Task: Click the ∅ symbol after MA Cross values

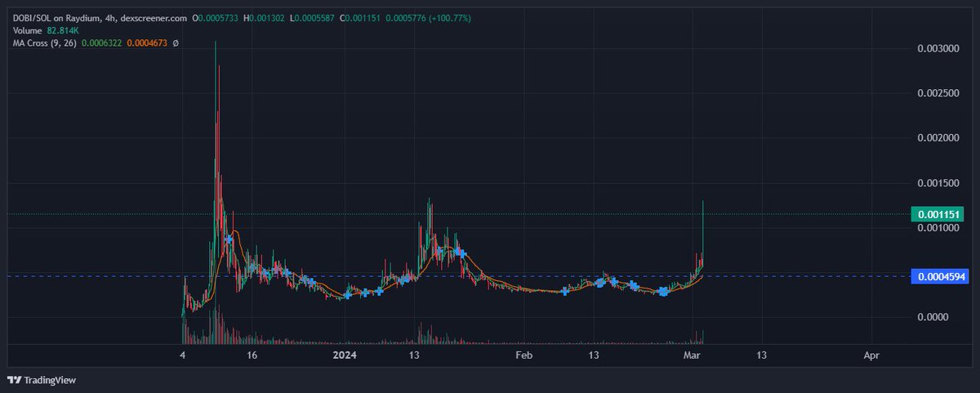Action: pos(176,42)
